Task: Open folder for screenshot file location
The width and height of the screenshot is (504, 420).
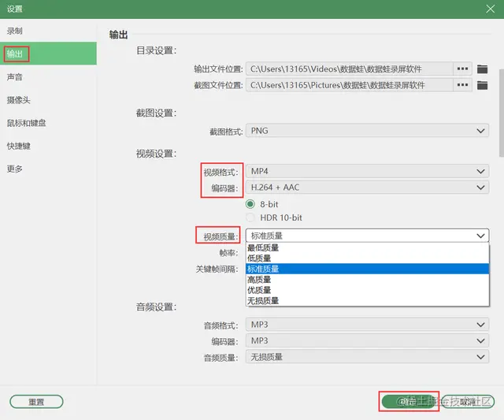Action: coord(482,85)
